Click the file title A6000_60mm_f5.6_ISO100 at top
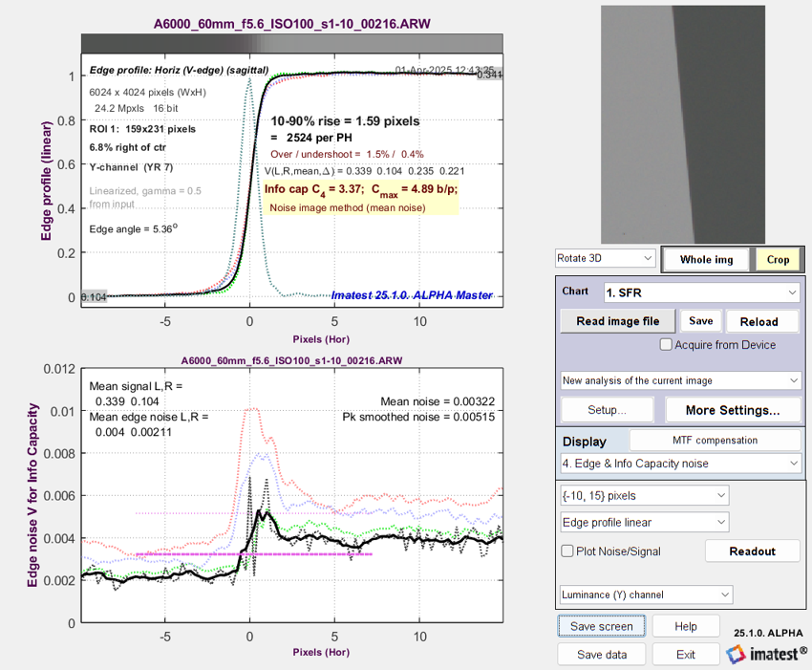The width and height of the screenshot is (812, 670). (292, 24)
